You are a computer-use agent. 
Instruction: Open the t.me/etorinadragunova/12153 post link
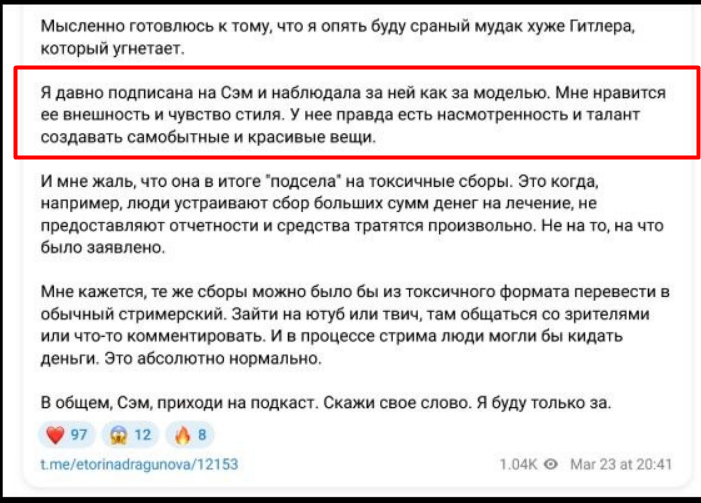[x=139, y=465]
